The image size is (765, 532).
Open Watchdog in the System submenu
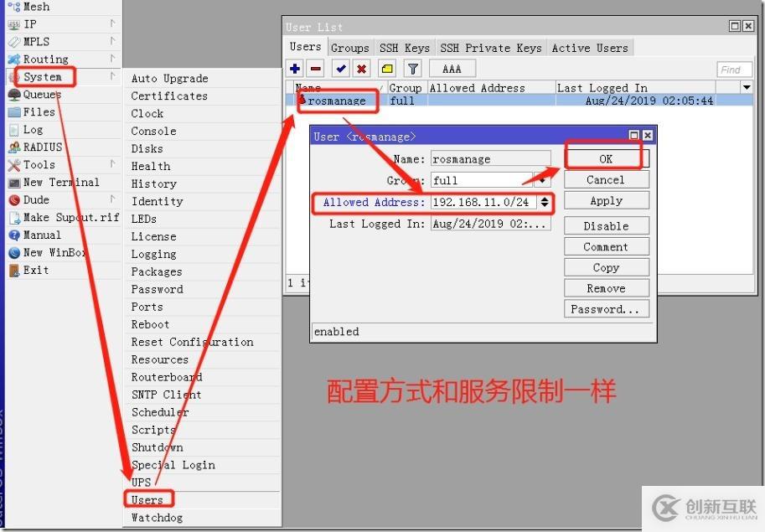click(203, 518)
